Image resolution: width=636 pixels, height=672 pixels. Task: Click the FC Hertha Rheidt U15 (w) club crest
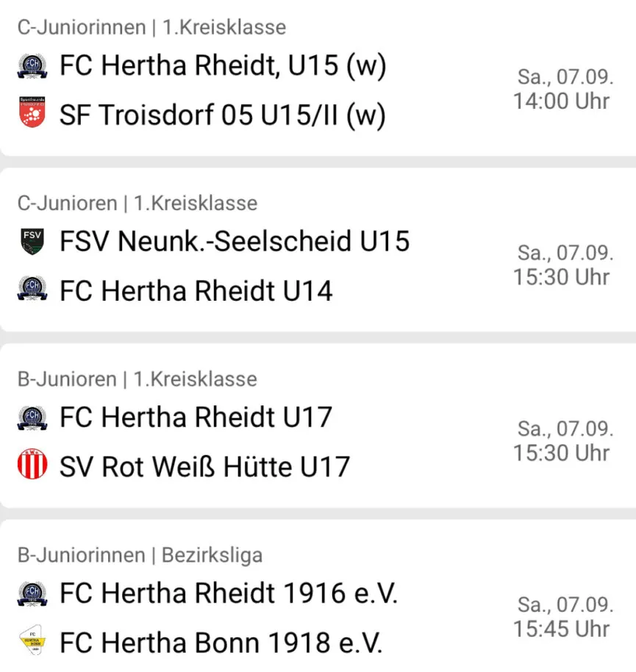tap(32, 66)
